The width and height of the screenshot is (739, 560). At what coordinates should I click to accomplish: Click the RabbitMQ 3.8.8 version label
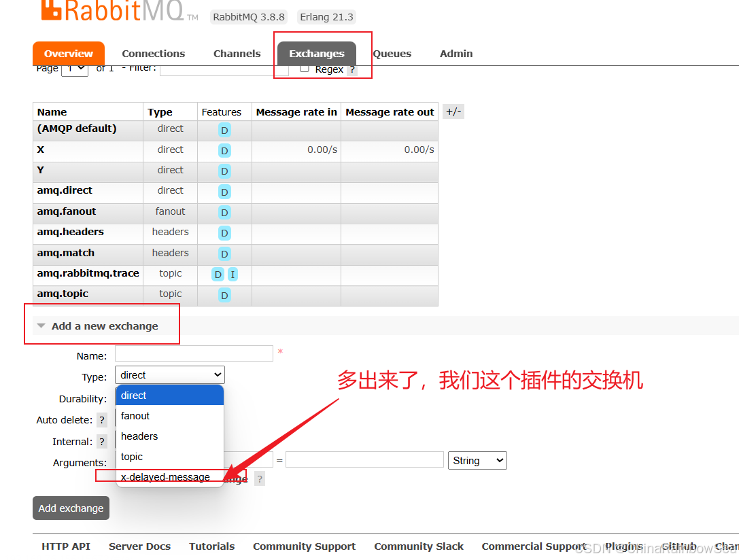[x=249, y=17]
